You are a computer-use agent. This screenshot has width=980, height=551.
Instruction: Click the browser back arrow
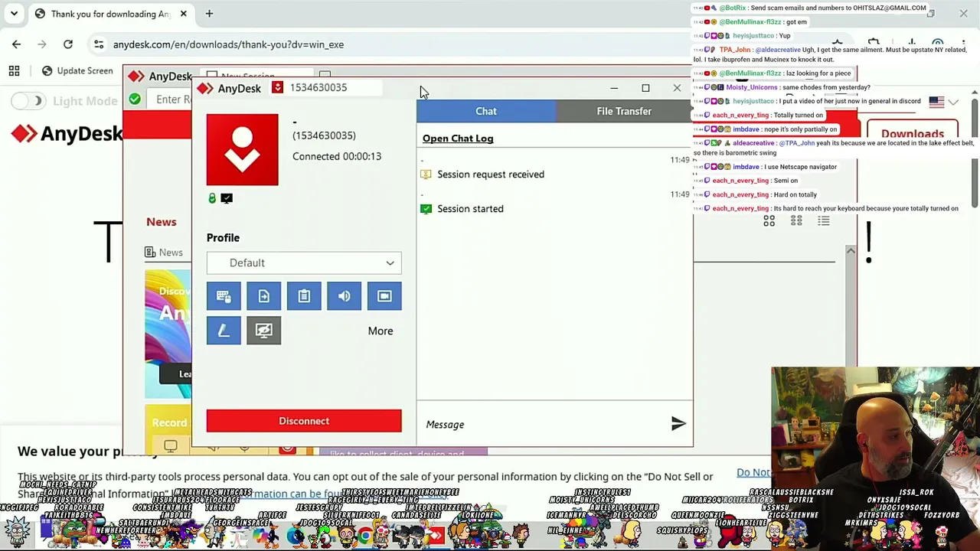pos(17,44)
